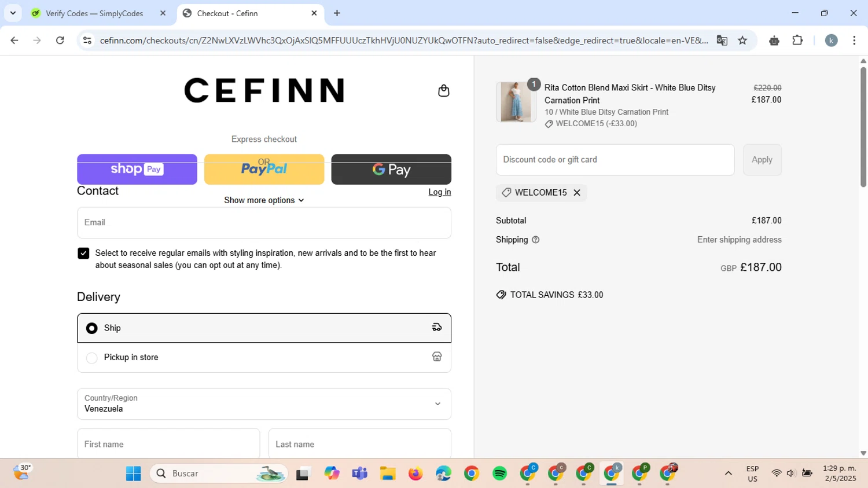Open a new browser tab
This screenshot has height=488, width=868.
tap(337, 13)
